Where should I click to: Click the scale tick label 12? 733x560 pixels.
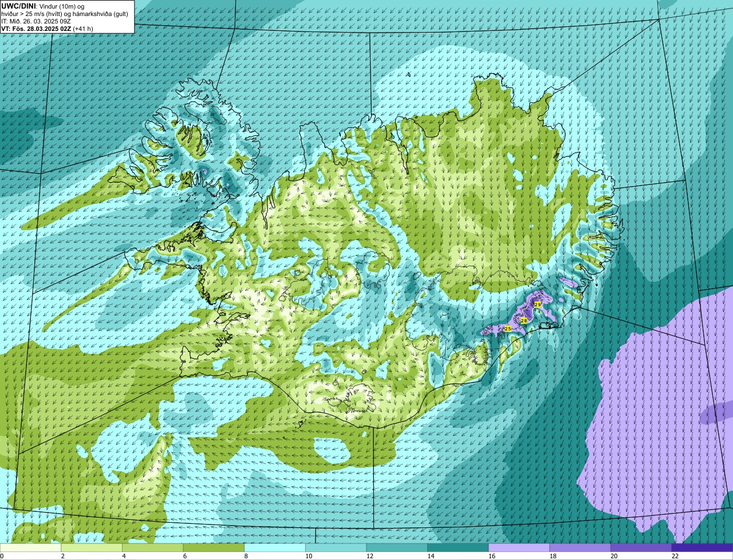pyautogui.click(x=369, y=556)
